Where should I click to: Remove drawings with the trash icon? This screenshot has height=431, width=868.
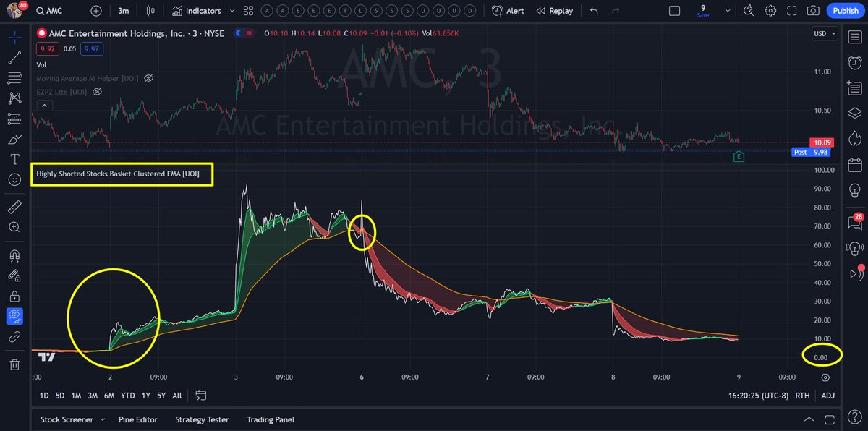pos(14,364)
